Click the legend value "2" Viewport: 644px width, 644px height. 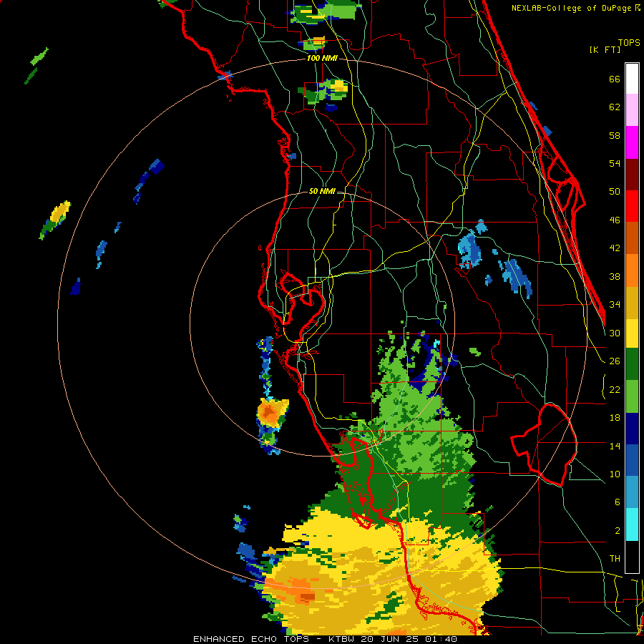coord(617,531)
